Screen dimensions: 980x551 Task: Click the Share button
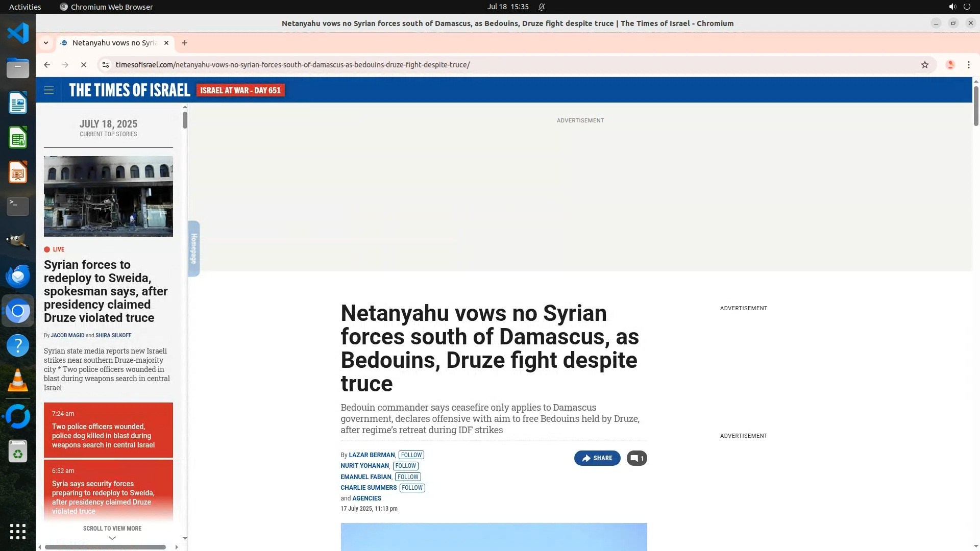point(597,458)
